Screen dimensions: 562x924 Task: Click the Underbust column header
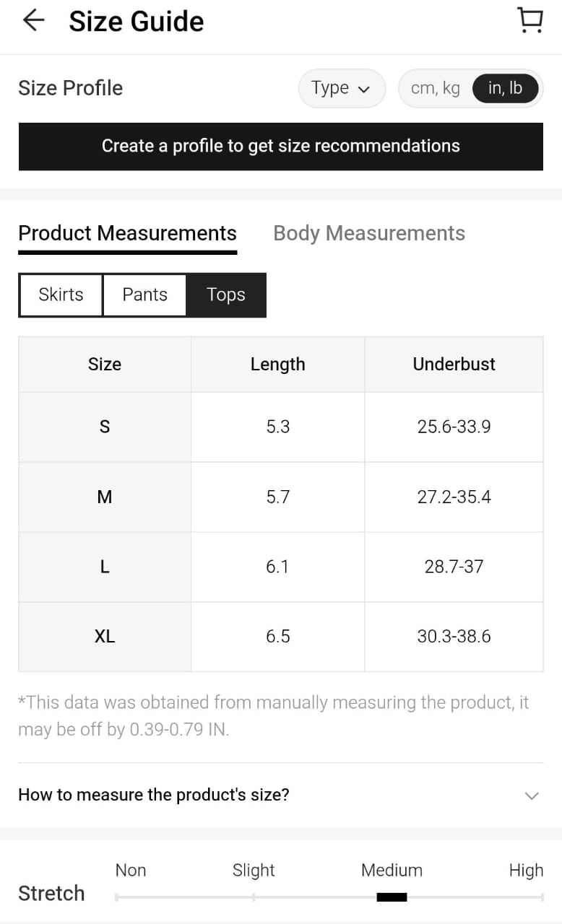(x=454, y=365)
